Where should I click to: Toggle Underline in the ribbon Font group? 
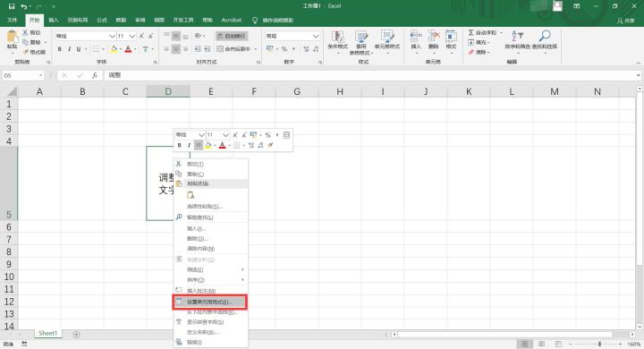(x=79, y=49)
